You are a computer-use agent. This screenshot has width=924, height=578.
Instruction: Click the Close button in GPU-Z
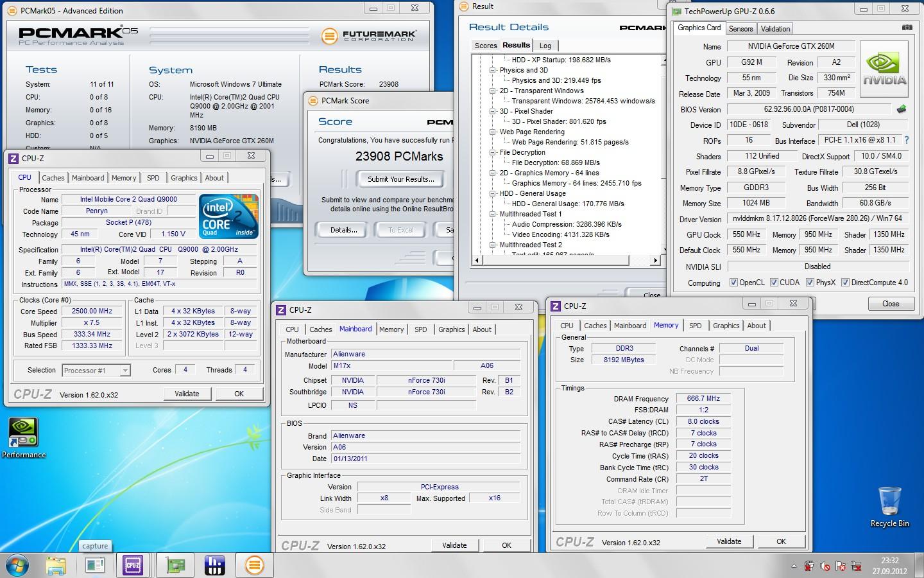[x=891, y=304]
